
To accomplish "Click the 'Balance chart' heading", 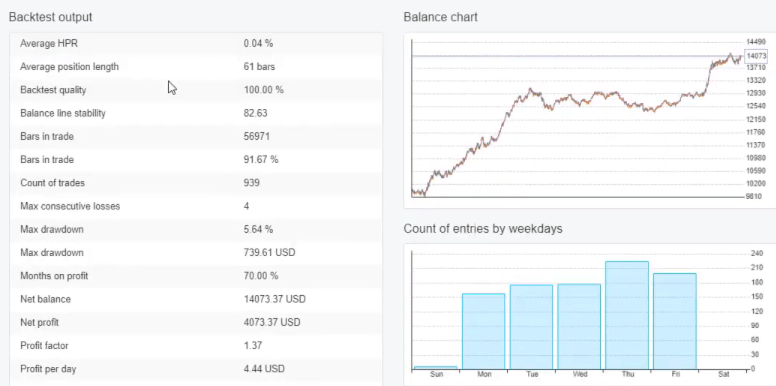I will [440, 17].
